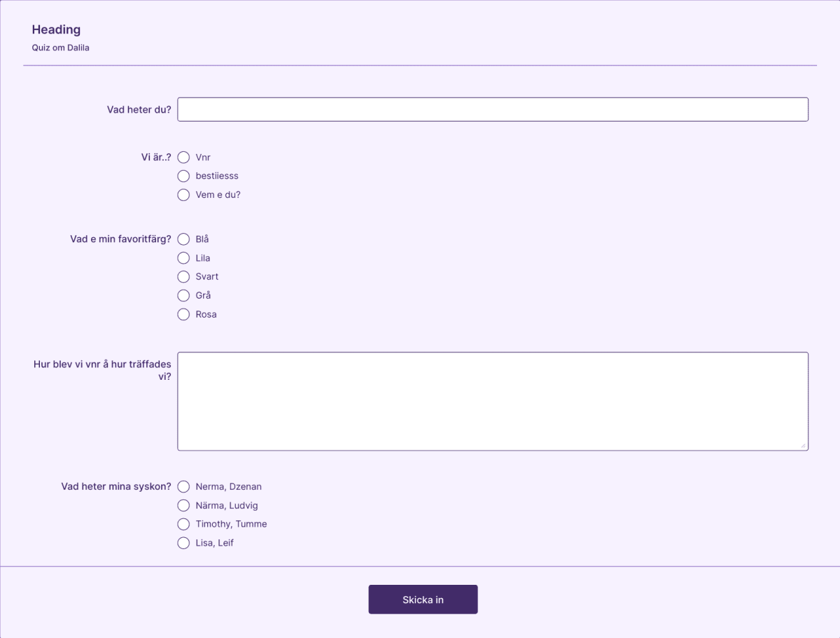
Task: Select "Lila" as favorite color
Action: [183, 257]
